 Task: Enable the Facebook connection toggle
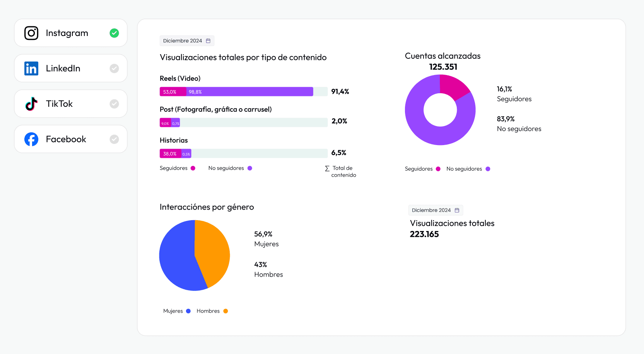(114, 139)
